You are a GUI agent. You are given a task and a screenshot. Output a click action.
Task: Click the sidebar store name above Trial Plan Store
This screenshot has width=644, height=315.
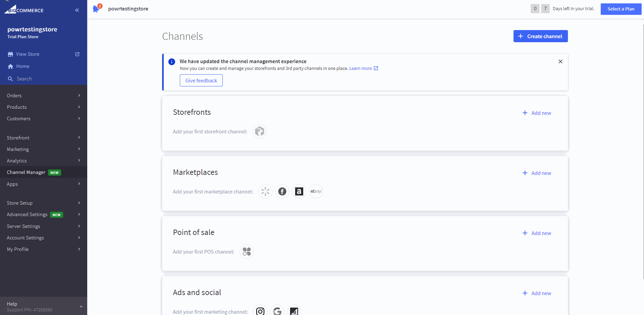[32, 29]
